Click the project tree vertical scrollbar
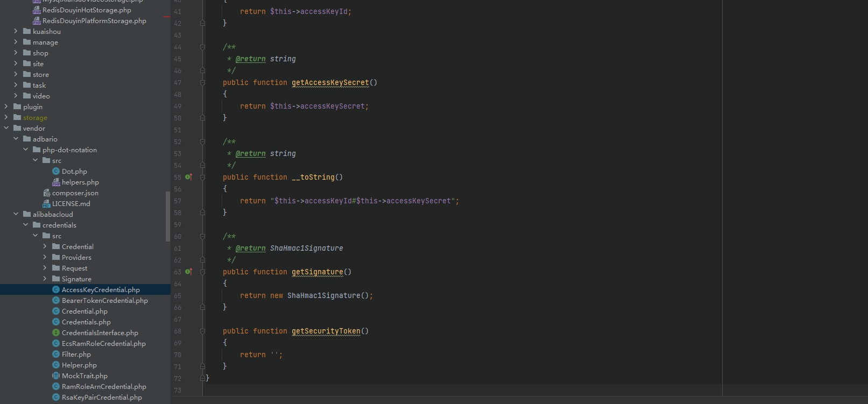The image size is (868, 404). pos(168,216)
